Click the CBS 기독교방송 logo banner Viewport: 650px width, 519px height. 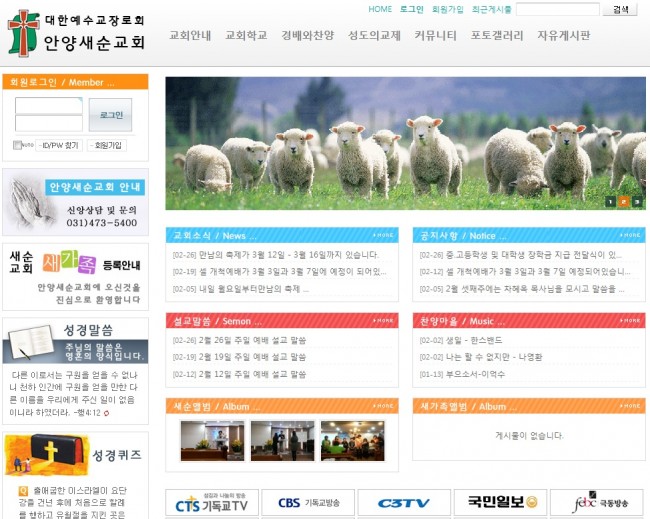pyautogui.click(x=308, y=502)
